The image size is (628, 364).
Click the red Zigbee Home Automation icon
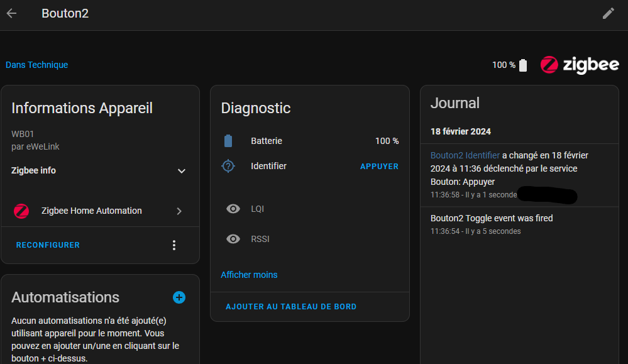21,211
